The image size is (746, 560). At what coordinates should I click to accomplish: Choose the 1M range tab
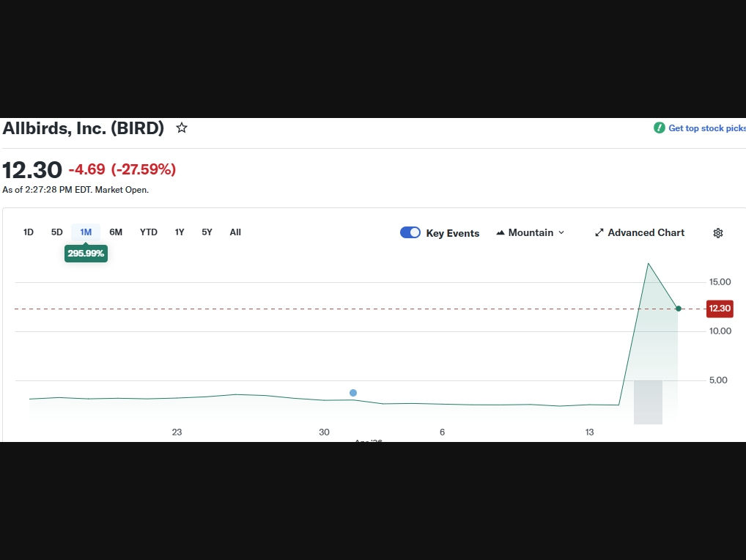click(x=86, y=232)
